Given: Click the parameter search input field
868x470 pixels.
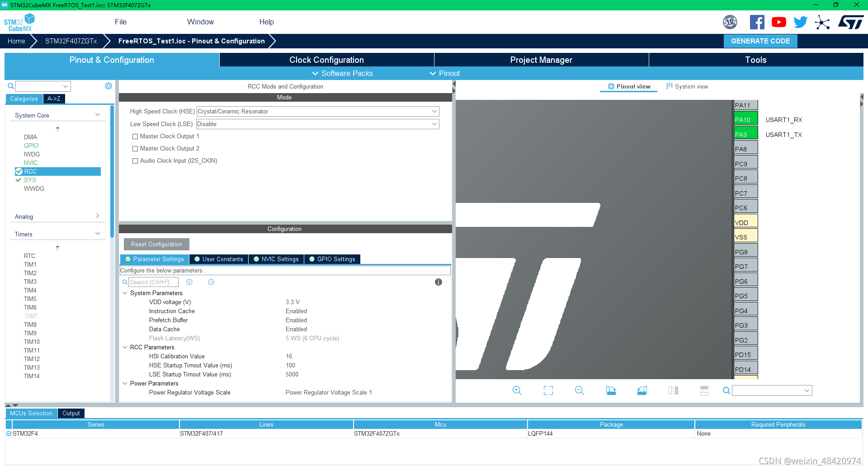Looking at the screenshot, I should tap(154, 282).
